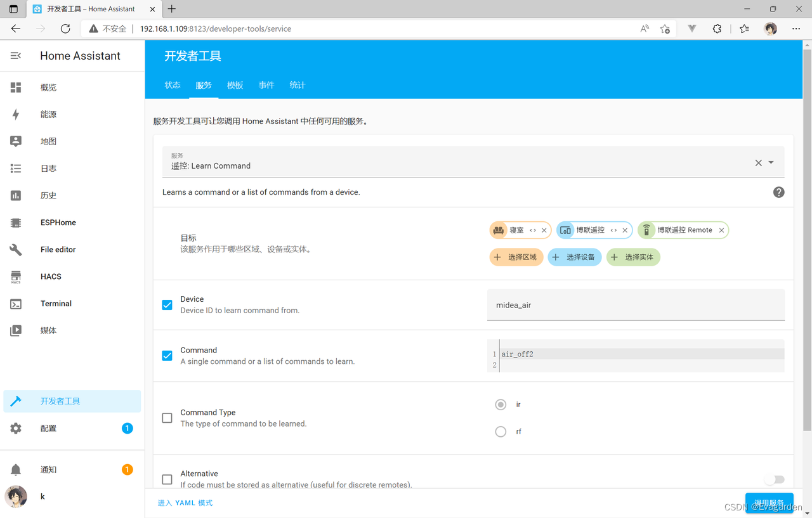Click the browser address bar URL
Screen dimensions: 812x518
click(216, 29)
